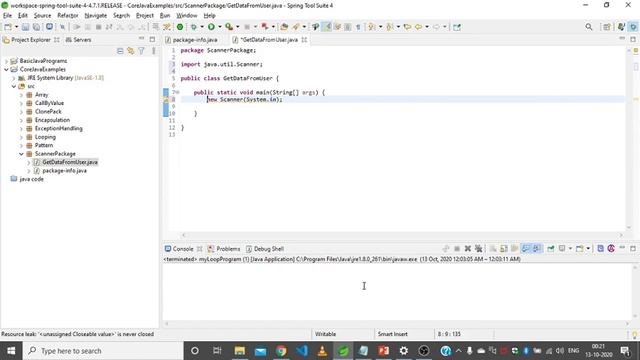Select GetDataFromUser.java in Project Explorer
The image size is (640, 360).
tap(70, 162)
